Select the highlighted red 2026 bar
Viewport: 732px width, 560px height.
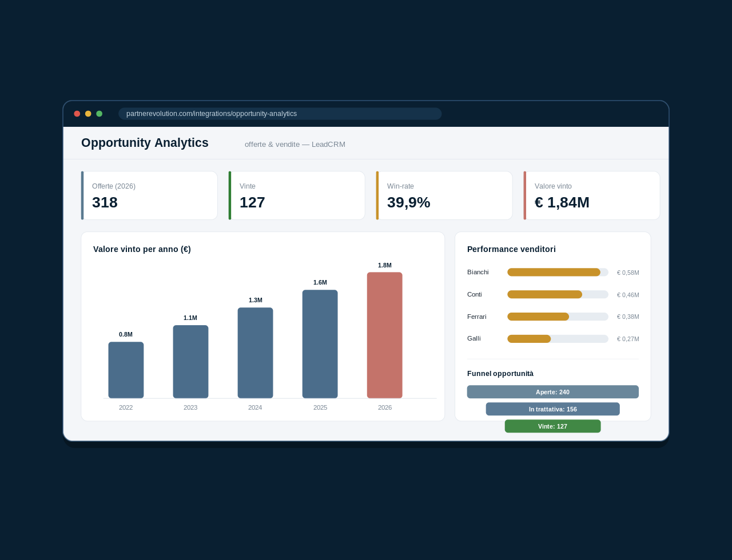(x=384, y=335)
